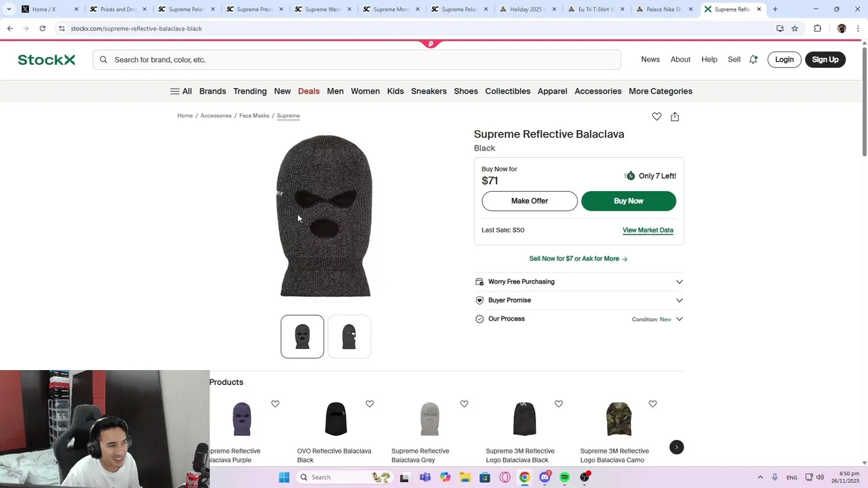Favorite Supreme Reflective Balaclava Purple with heart
Image resolution: width=868 pixels, height=488 pixels.
(275, 404)
